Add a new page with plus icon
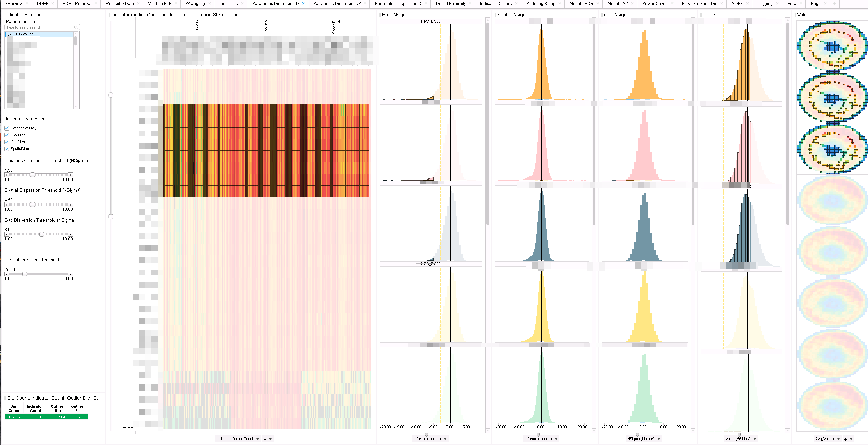868x445 pixels. click(x=835, y=3)
